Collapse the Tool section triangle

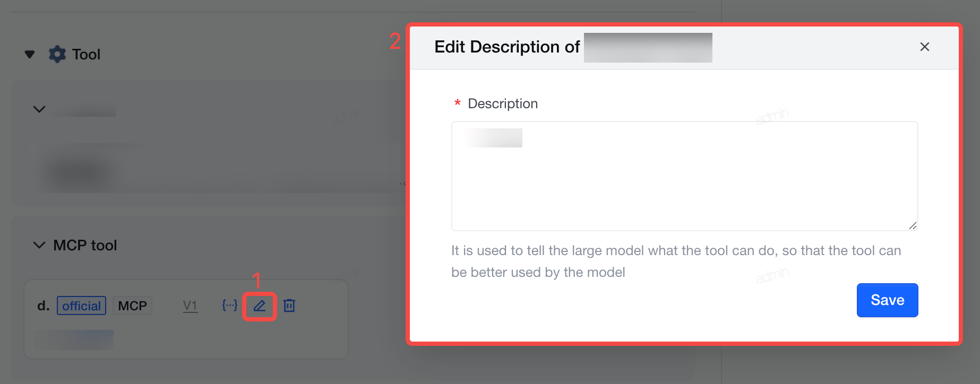pos(30,54)
